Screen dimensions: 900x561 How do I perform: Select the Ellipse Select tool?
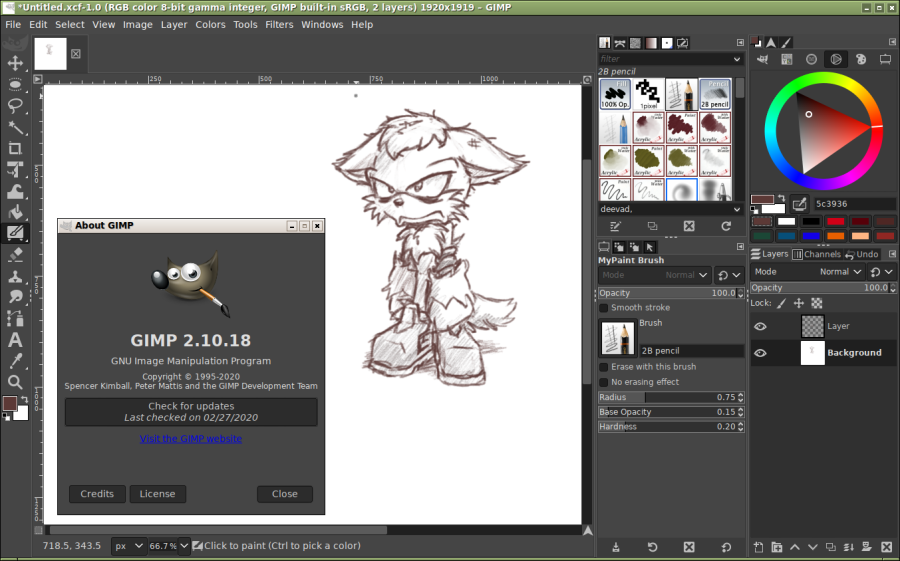[15, 84]
